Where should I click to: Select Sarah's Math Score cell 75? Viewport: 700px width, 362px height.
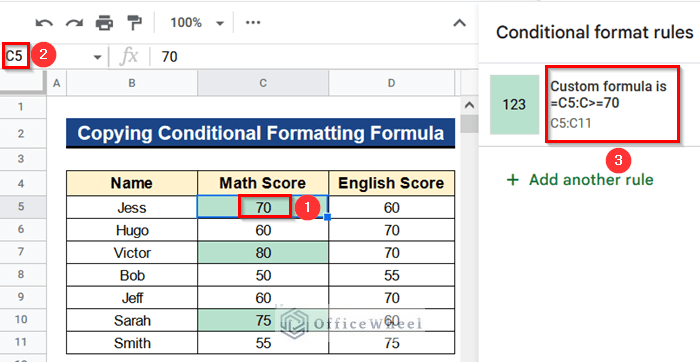click(x=263, y=320)
